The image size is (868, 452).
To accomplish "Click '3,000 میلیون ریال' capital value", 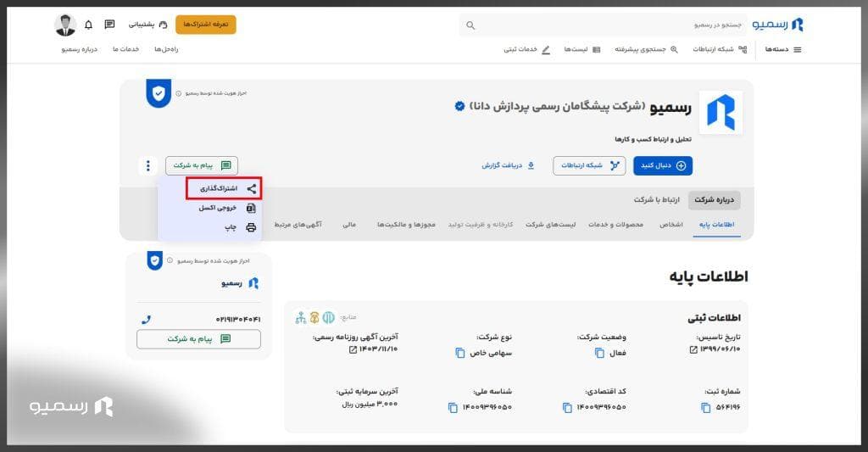I will [x=370, y=405].
